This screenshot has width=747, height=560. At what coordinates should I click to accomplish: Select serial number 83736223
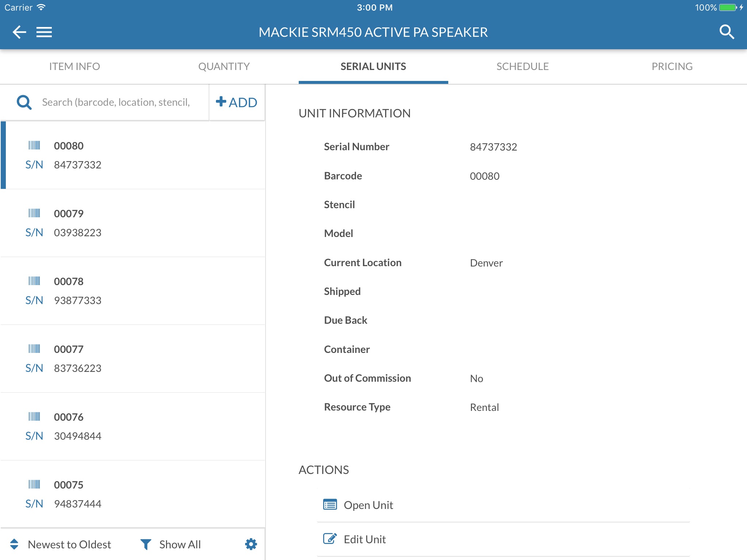[x=78, y=368]
